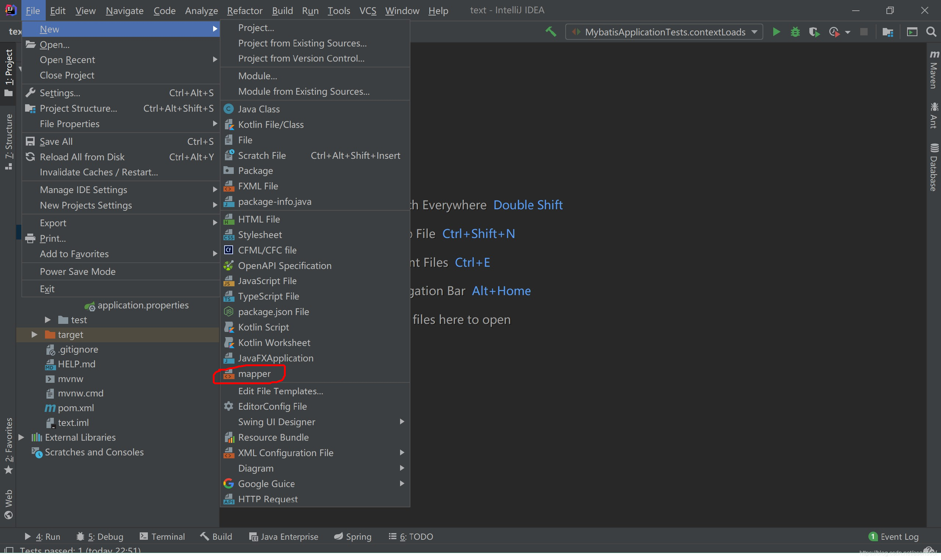Expand XML Configuration File submenu

coord(315,453)
